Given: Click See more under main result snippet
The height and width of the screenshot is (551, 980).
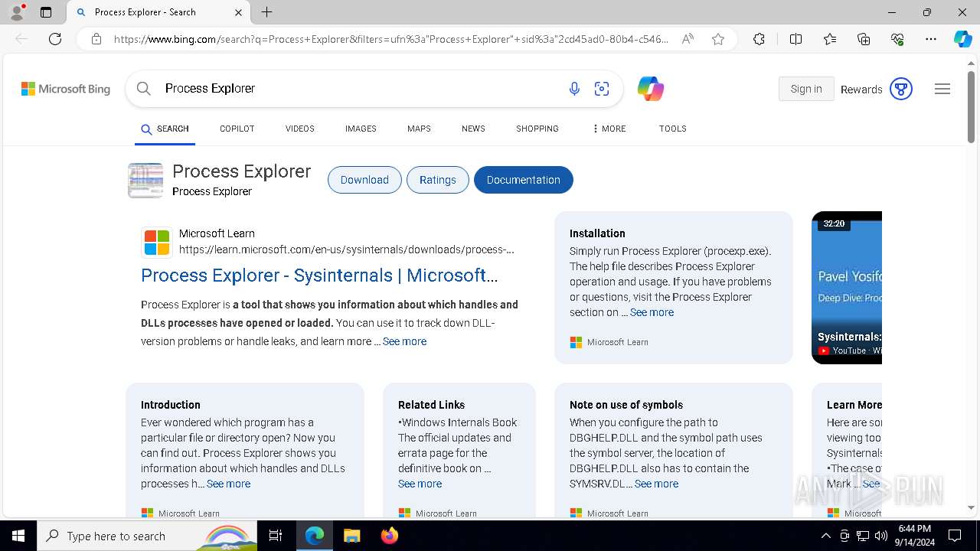Looking at the screenshot, I should (x=404, y=341).
